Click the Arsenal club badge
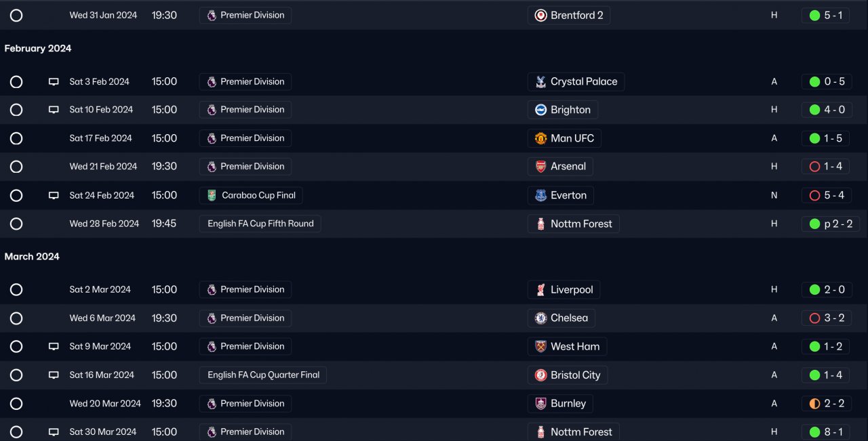 pos(540,167)
